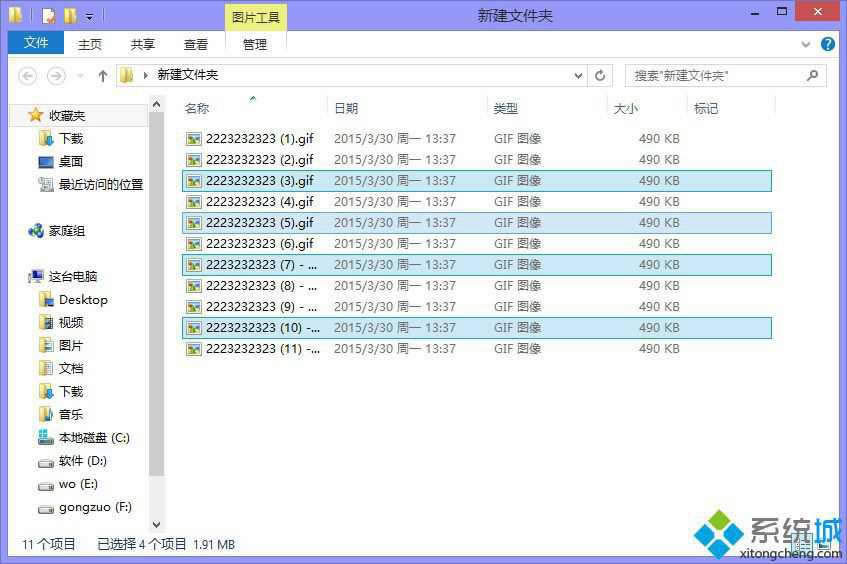The width and height of the screenshot is (847, 564).
Task: Click the 日期 column header
Action: tap(346, 108)
